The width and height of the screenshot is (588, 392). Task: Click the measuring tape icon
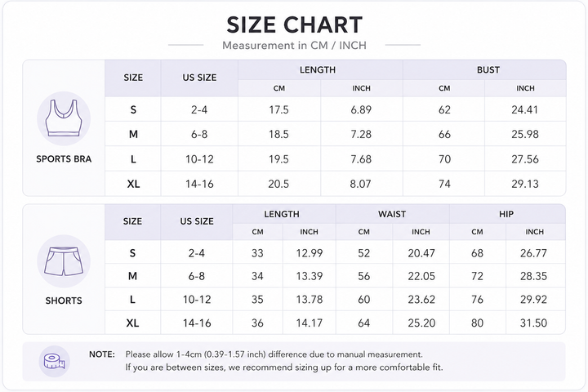click(55, 362)
